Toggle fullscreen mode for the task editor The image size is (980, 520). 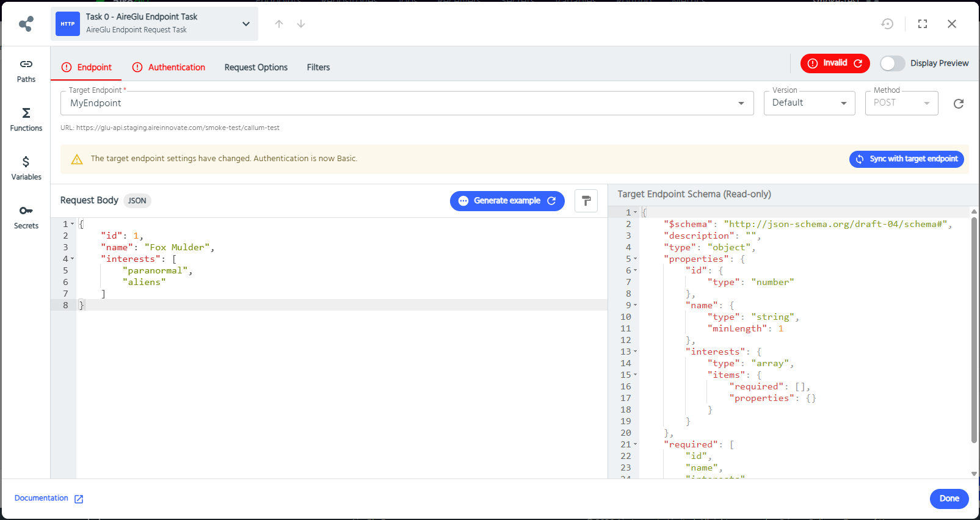point(922,24)
